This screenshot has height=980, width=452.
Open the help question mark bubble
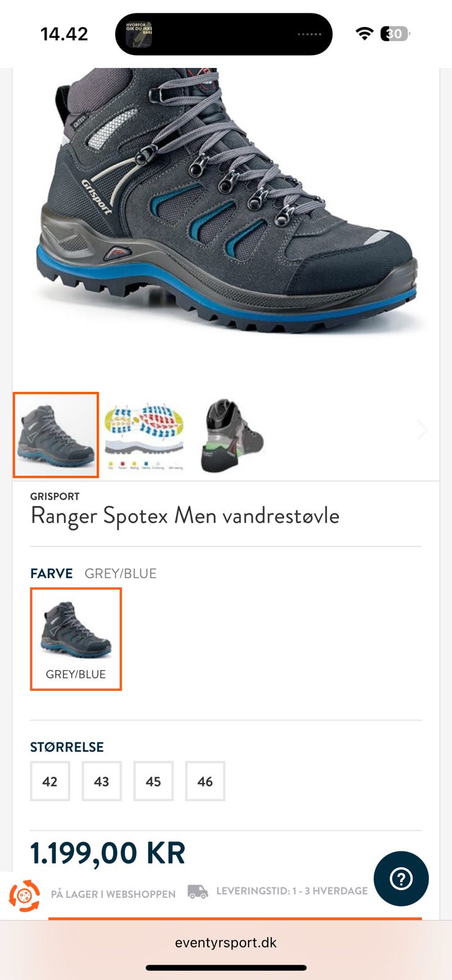(401, 879)
